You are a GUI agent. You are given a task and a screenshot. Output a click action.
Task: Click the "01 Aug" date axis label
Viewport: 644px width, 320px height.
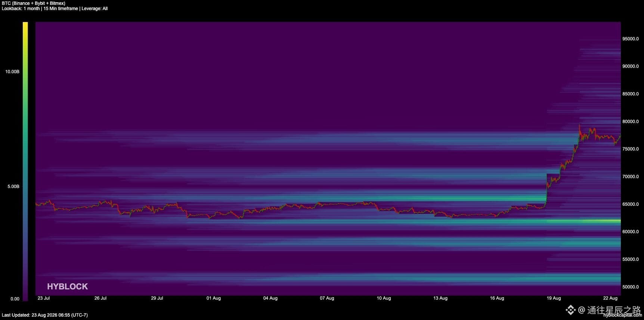[x=214, y=298]
